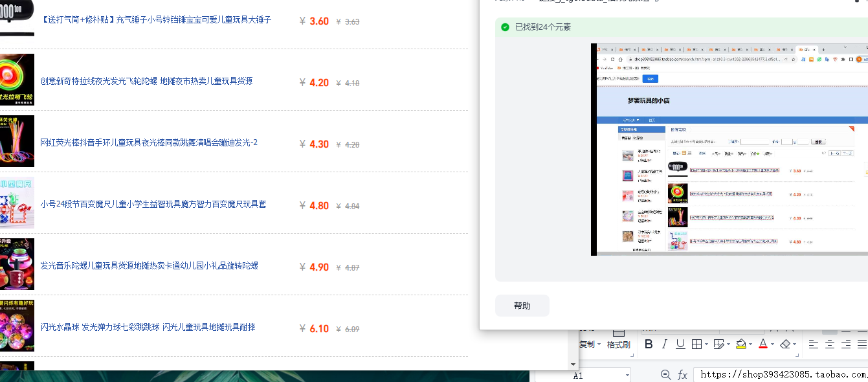Image resolution: width=868 pixels, height=382 pixels.
Task: Apply underline formatting
Action: pyautogui.click(x=680, y=344)
